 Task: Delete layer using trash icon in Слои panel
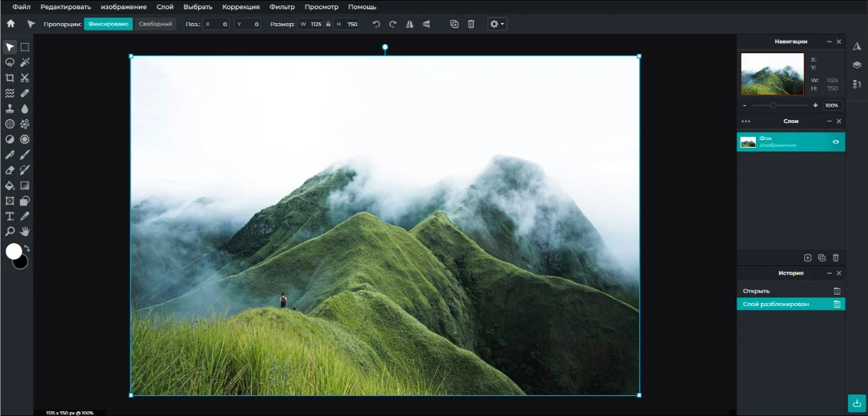pyautogui.click(x=836, y=258)
